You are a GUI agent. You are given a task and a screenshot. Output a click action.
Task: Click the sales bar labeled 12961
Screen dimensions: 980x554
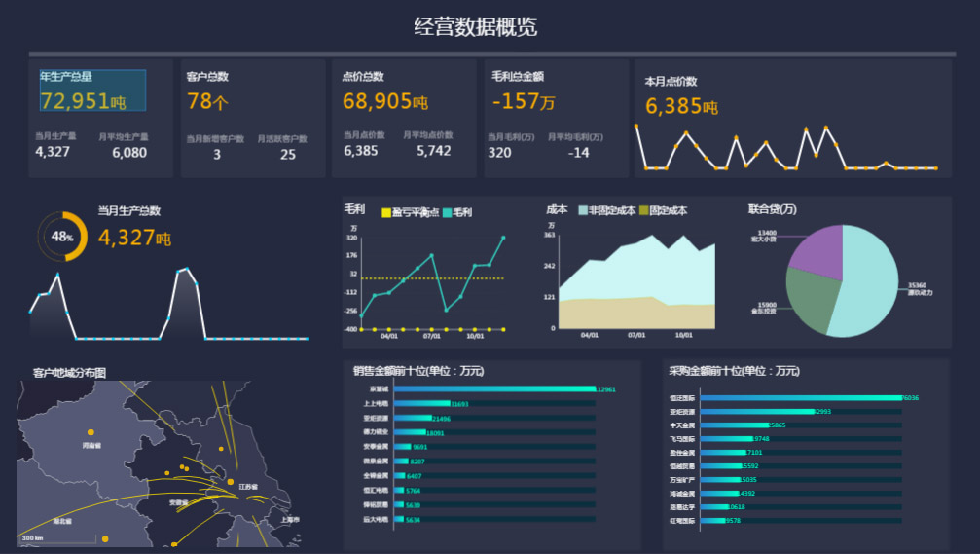coord(494,388)
